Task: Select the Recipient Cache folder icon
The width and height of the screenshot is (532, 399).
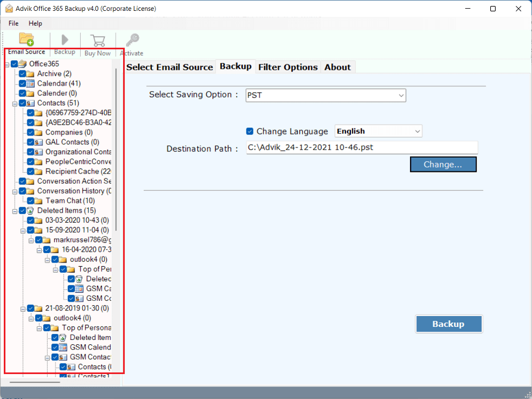Action: (x=39, y=172)
